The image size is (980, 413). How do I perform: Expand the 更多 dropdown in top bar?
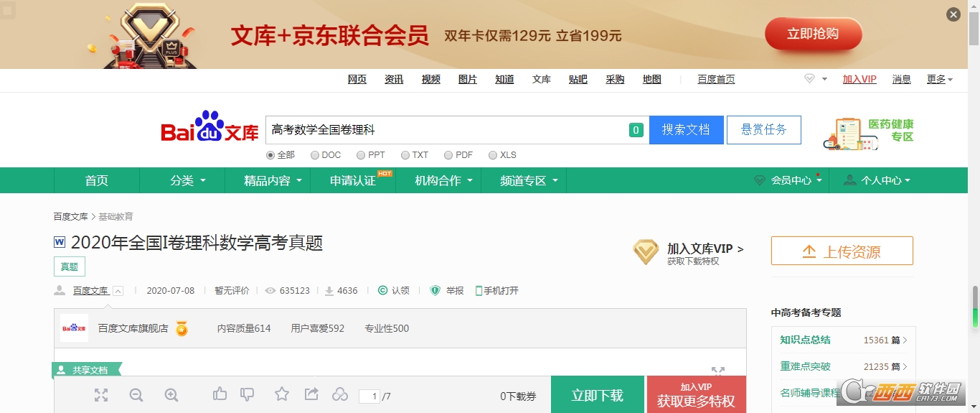[940, 80]
